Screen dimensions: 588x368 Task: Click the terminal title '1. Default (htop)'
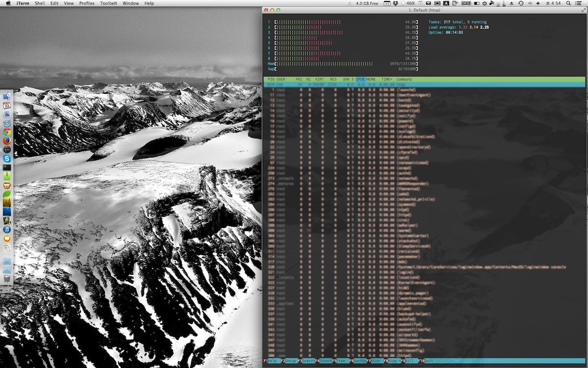(425, 10)
